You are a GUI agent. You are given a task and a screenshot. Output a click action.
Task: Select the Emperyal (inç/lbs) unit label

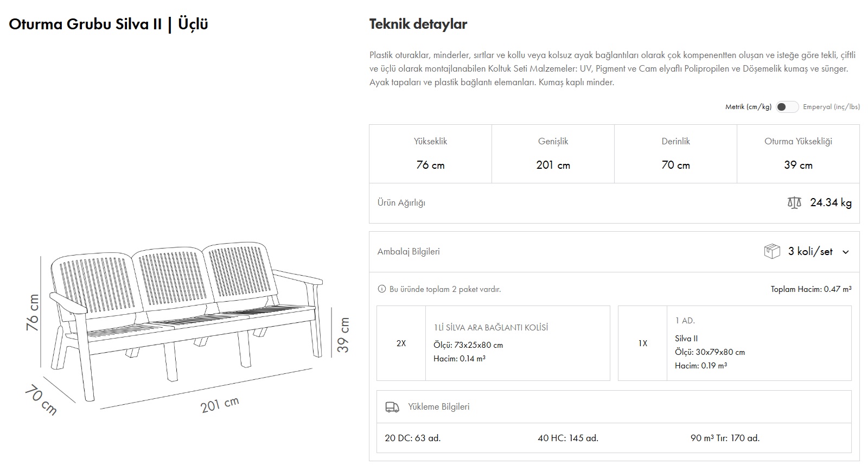point(831,107)
